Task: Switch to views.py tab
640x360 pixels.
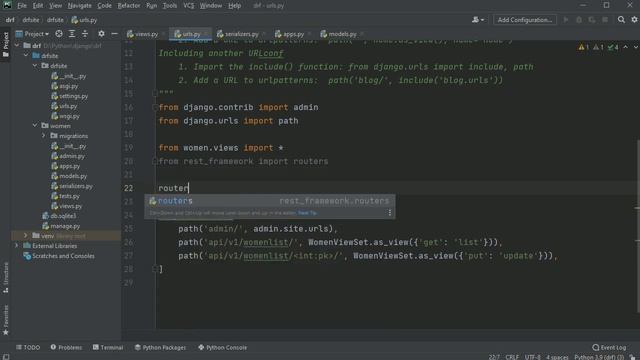Action: coord(146,34)
